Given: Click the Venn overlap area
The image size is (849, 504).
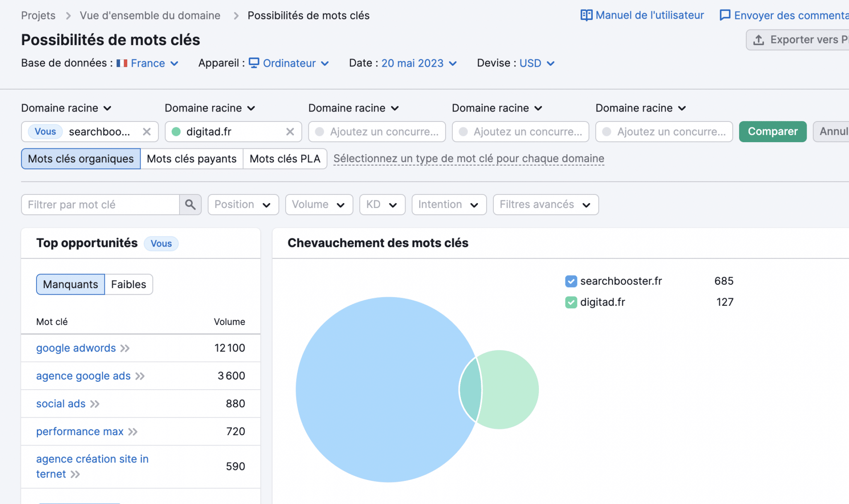Looking at the screenshot, I should click(x=471, y=390).
